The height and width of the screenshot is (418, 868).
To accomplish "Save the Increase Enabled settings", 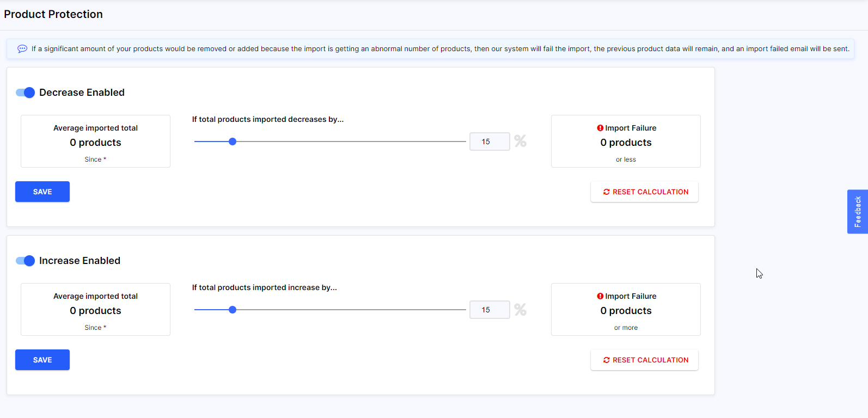I will [42, 360].
